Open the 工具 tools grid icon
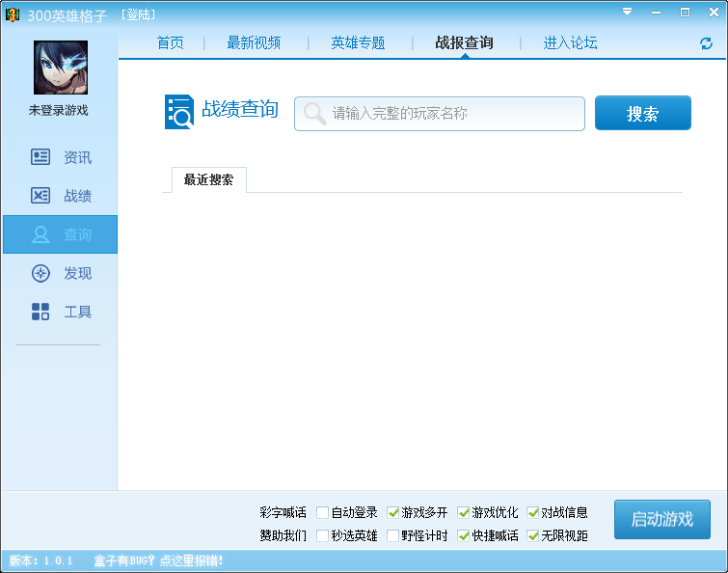The image size is (728, 573). 40,312
